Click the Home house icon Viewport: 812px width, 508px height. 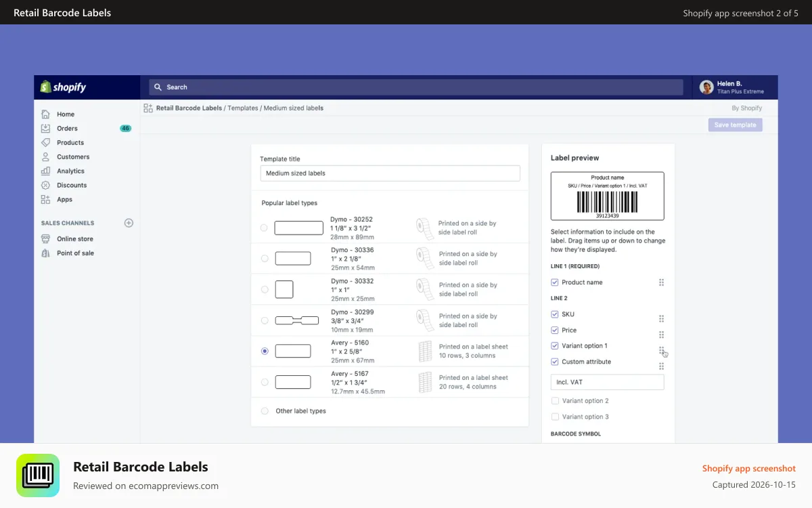point(45,114)
